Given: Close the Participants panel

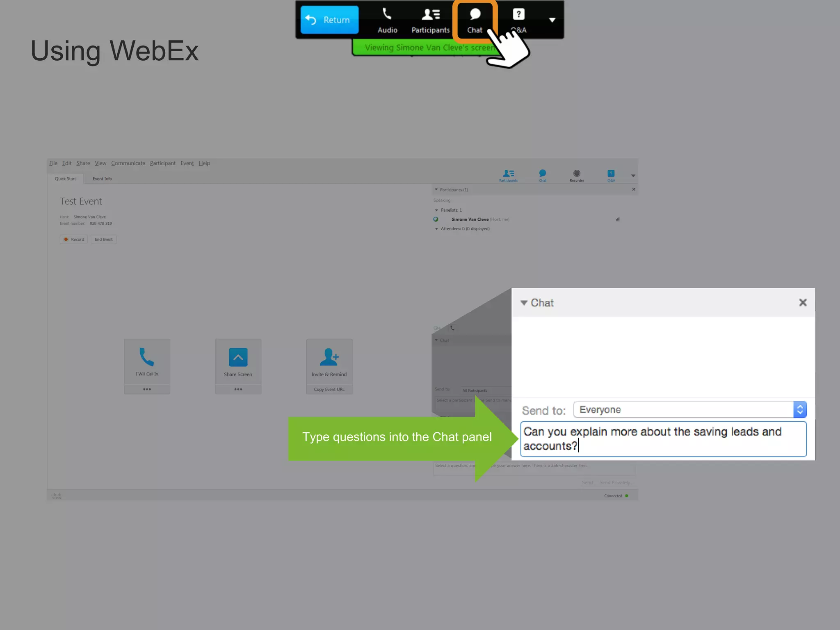Looking at the screenshot, I should point(634,189).
